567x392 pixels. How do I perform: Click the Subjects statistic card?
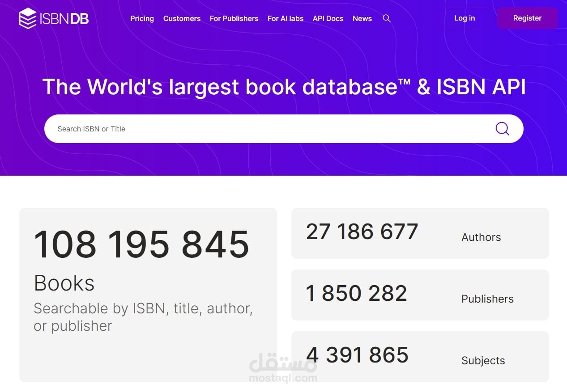coord(420,356)
